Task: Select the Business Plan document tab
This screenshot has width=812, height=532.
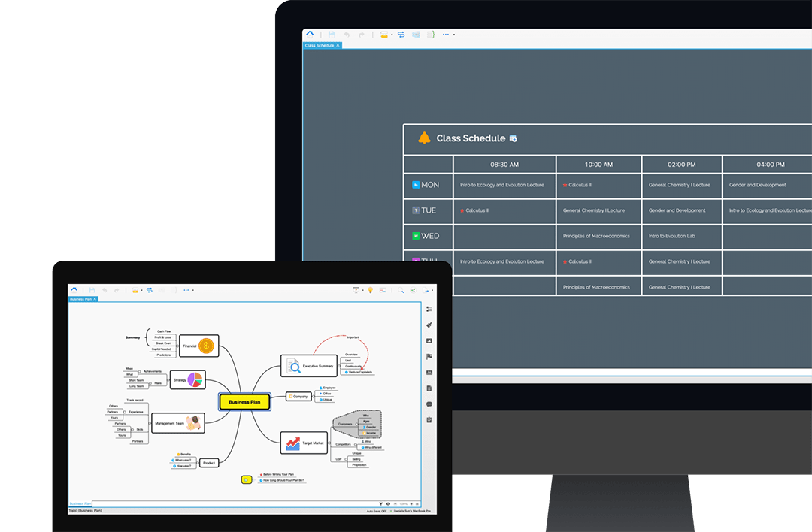Action: (x=80, y=299)
